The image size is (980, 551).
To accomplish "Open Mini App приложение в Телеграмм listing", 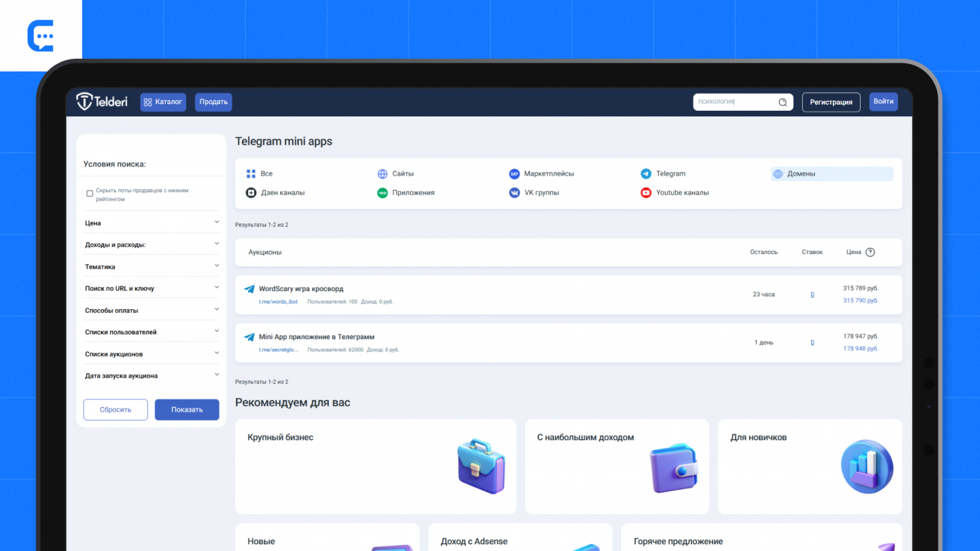I will [316, 337].
